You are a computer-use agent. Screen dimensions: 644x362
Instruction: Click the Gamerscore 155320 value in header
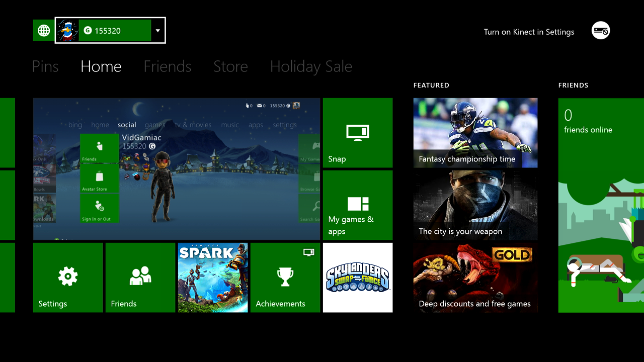[x=108, y=31]
